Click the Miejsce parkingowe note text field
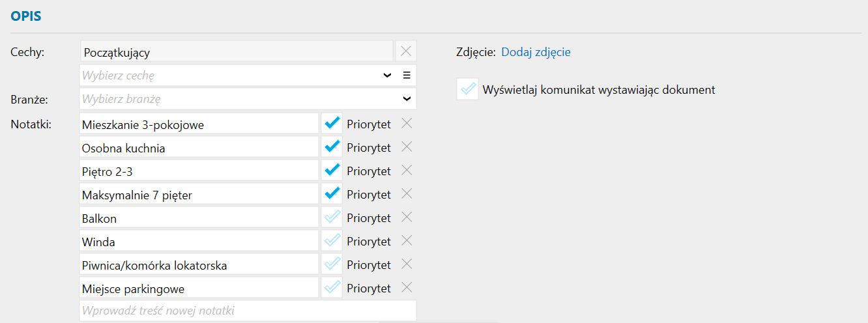Viewport: 868px width, 323px height. 199,288
